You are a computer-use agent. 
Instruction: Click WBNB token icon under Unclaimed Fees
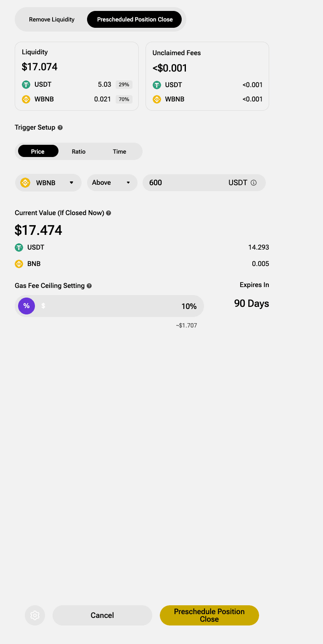click(x=157, y=99)
